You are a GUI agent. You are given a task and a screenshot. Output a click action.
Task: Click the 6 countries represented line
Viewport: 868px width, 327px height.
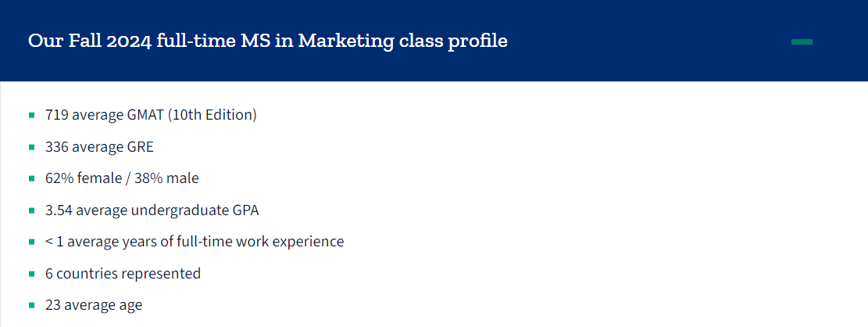(123, 274)
